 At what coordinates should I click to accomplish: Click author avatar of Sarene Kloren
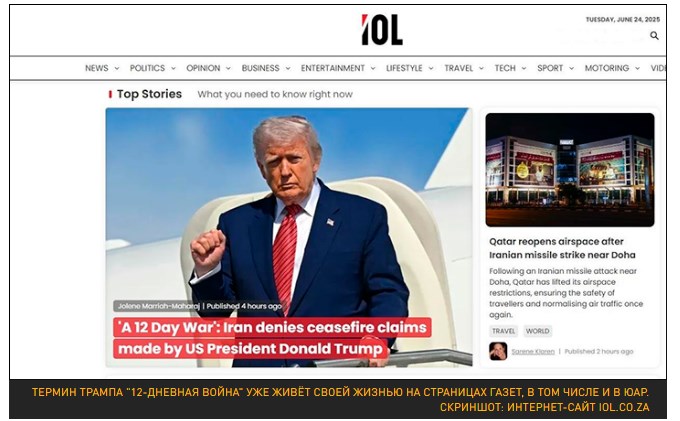(x=498, y=351)
